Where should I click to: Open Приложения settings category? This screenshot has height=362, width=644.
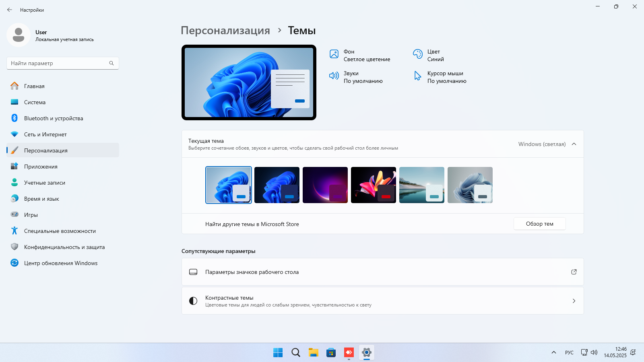pos(63,167)
